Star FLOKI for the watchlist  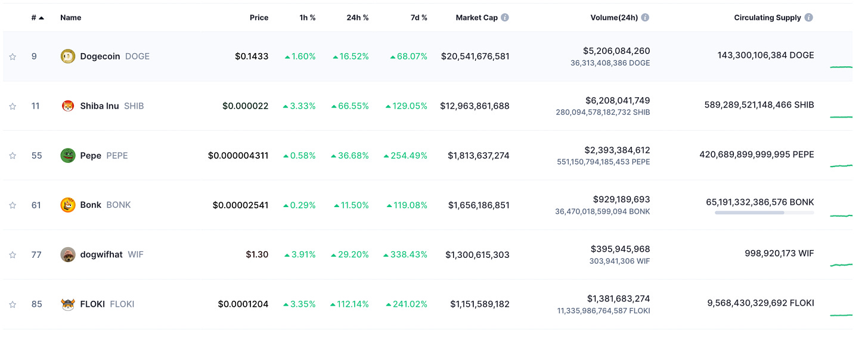[13, 304]
